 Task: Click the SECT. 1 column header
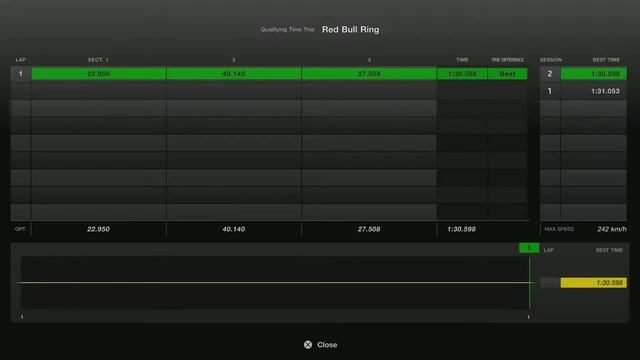[98, 60]
